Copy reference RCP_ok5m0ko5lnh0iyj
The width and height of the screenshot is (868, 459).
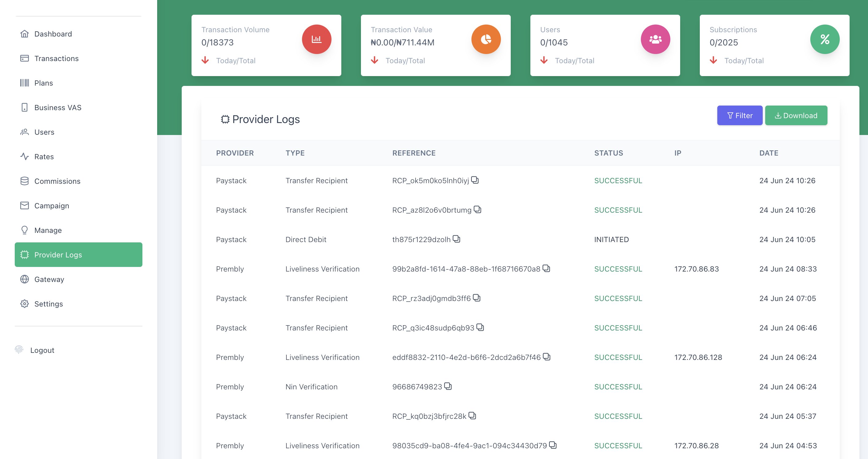click(x=475, y=180)
